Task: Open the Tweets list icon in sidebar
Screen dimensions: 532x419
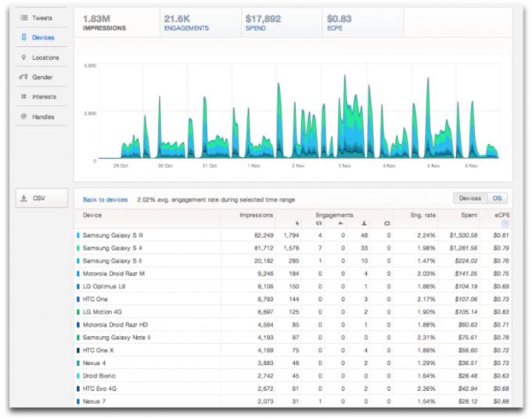Action: click(23, 17)
